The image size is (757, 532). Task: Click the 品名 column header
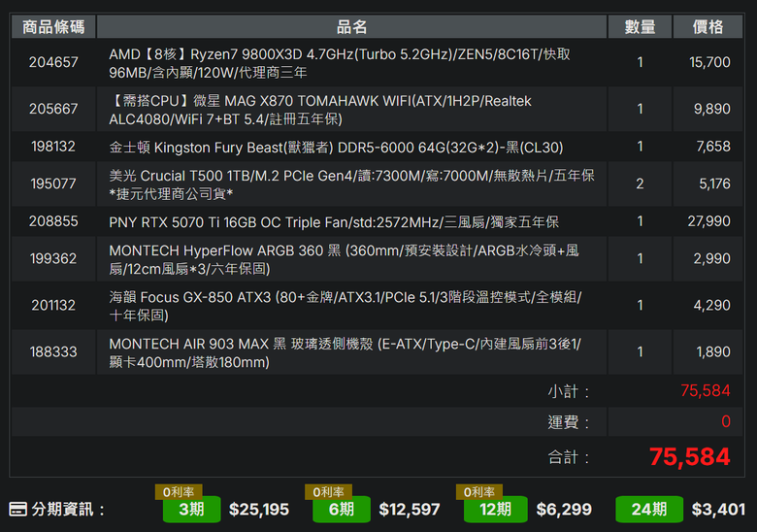coord(351,26)
